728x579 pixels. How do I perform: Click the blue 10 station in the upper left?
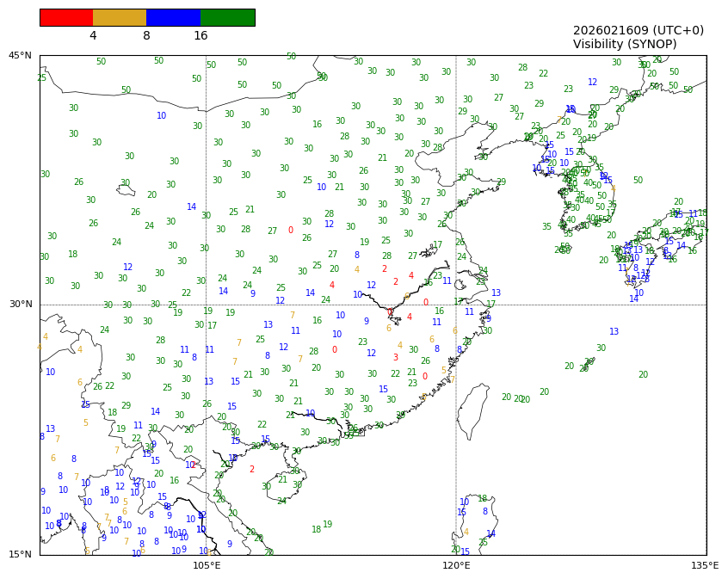162,116
